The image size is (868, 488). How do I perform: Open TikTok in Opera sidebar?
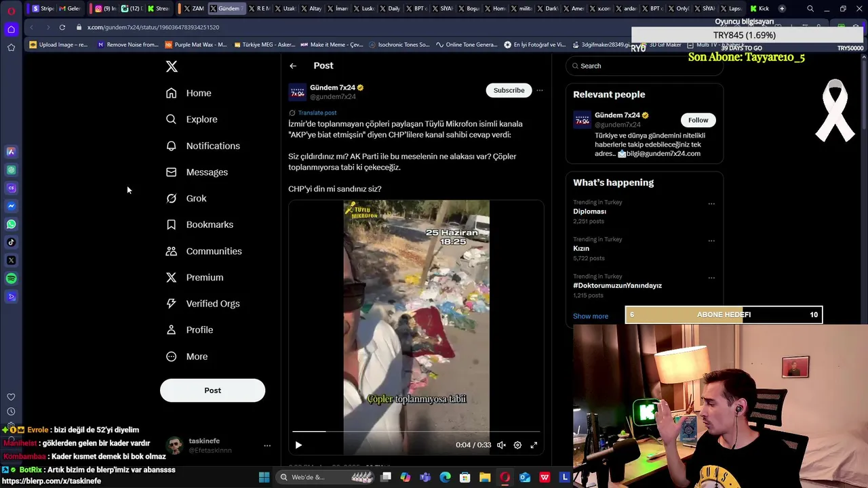(11, 242)
